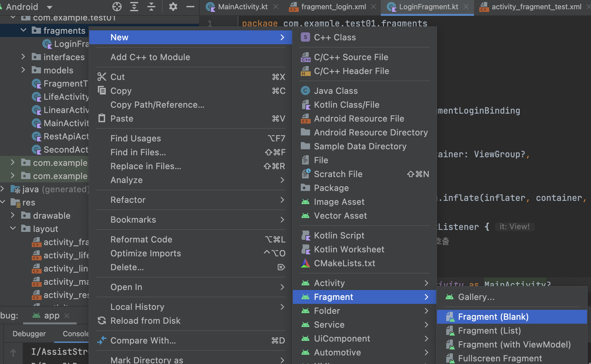Click the Select Opened File target icon

coord(117,7)
